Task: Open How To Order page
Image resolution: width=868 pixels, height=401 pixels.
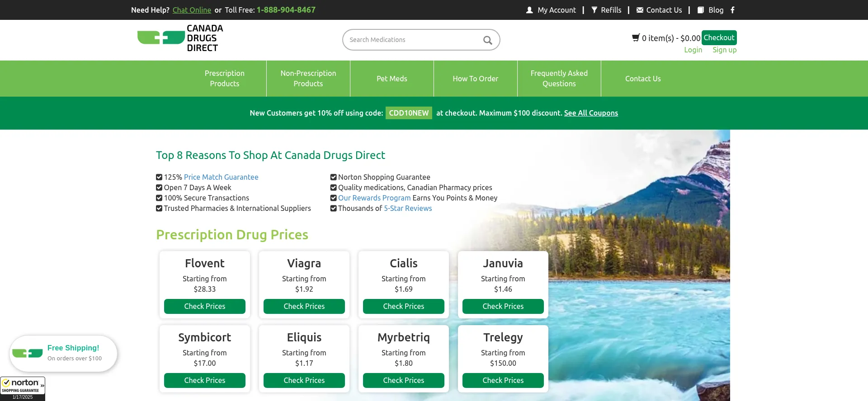Action: click(x=476, y=79)
